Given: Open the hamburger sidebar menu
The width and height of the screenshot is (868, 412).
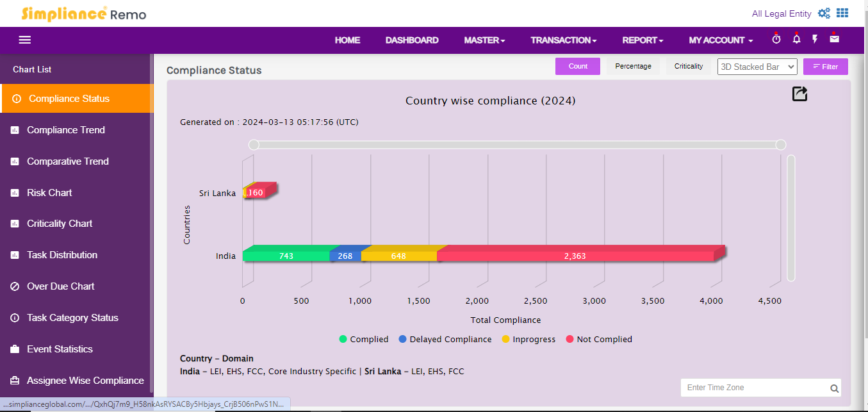Looking at the screenshot, I should pyautogui.click(x=25, y=40).
